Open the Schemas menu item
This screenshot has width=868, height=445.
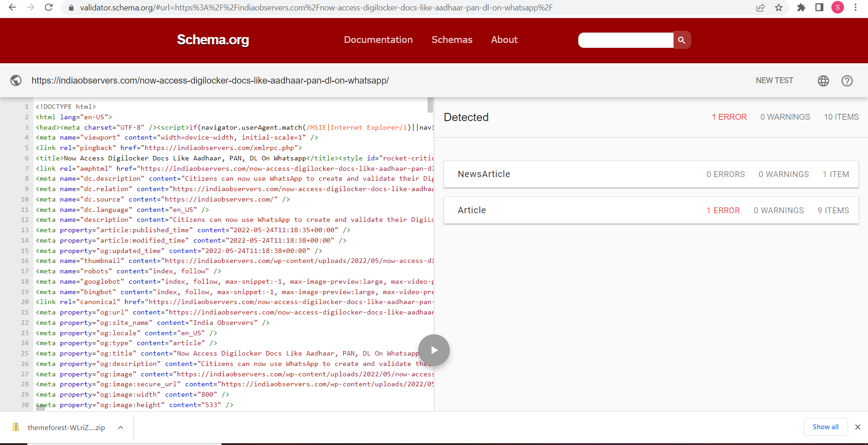(452, 40)
